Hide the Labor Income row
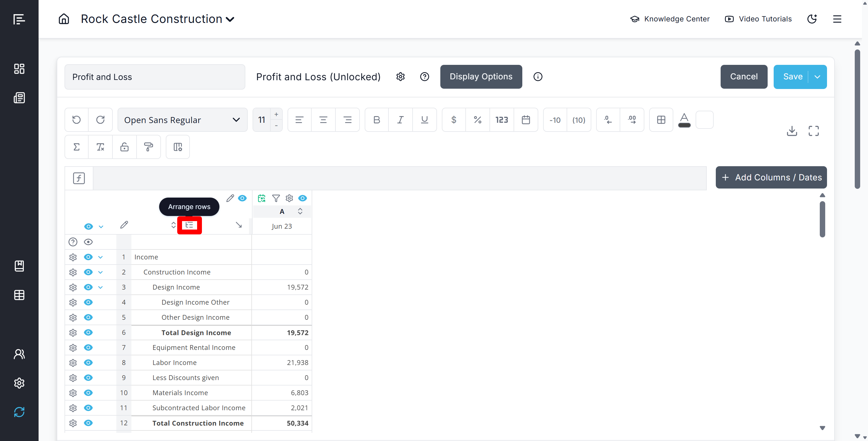 coord(88,363)
